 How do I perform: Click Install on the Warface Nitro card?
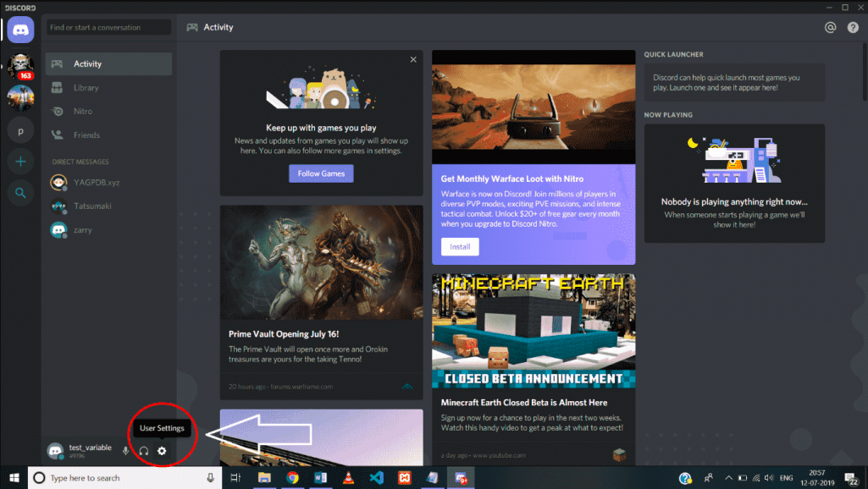[460, 247]
